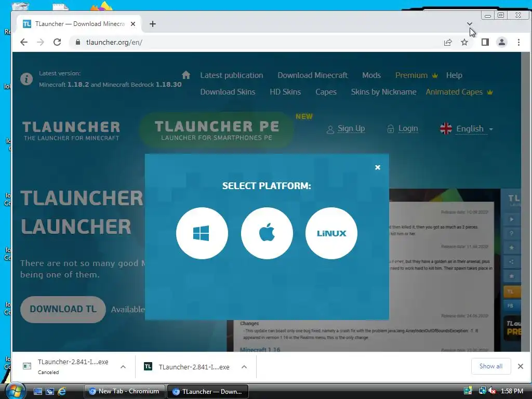This screenshot has width=532, height=399.
Task: Click the taskbar clock 1:58 PM
Action: coord(512,391)
